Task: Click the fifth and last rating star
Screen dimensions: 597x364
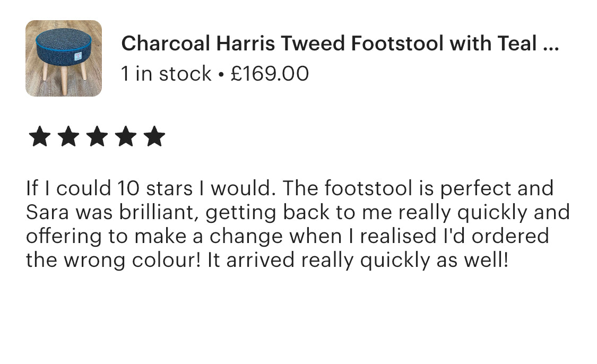Action: pyautogui.click(x=155, y=137)
